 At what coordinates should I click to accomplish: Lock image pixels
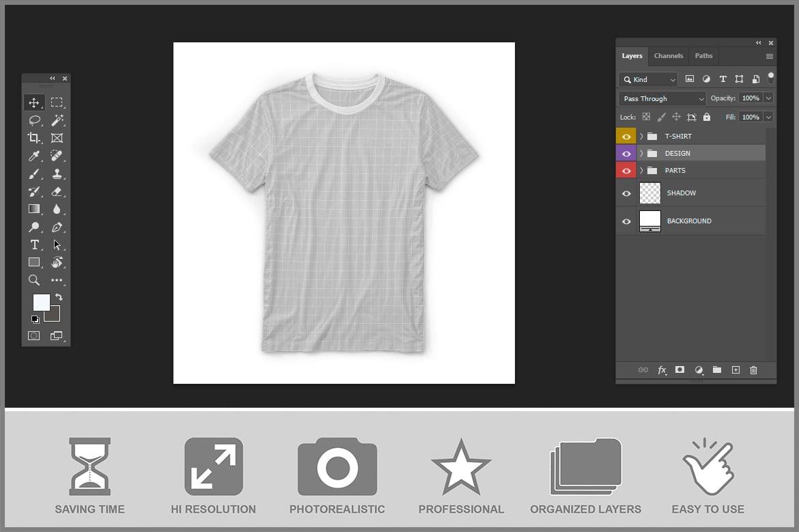pos(662,117)
